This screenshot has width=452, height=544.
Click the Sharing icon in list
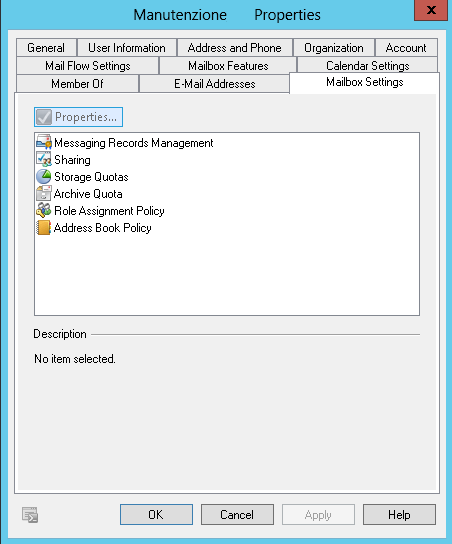tap(44, 160)
